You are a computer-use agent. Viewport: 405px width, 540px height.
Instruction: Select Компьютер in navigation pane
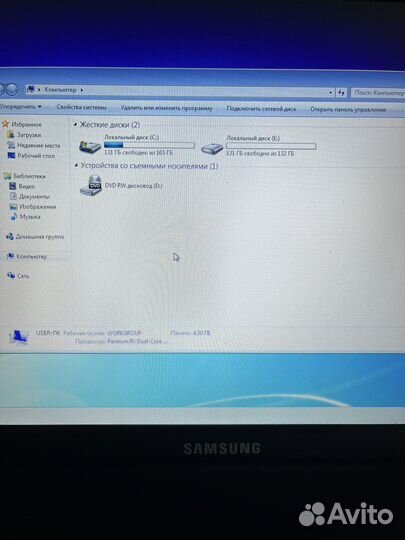(x=32, y=257)
